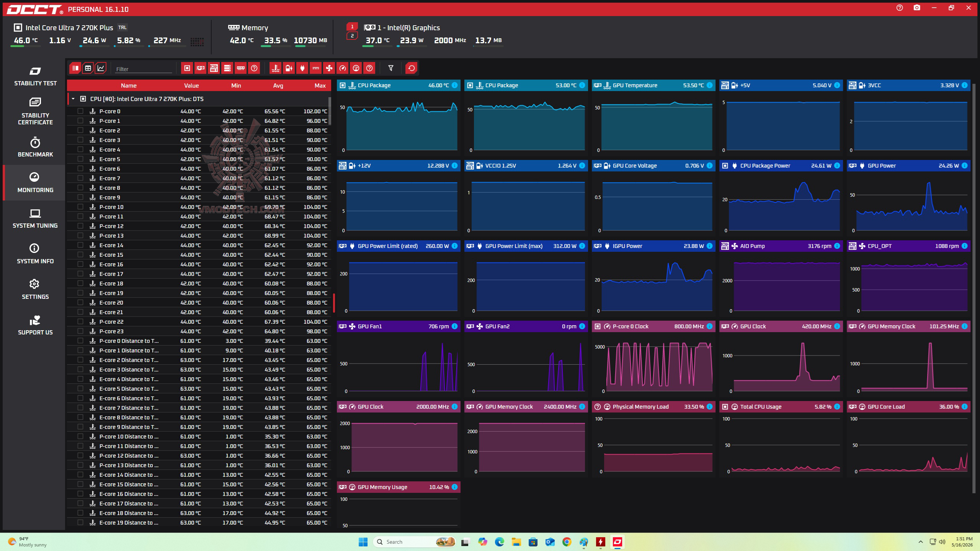Click the graphs panel vertical scrollbar
980x551 pixels.
tap(974, 288)
